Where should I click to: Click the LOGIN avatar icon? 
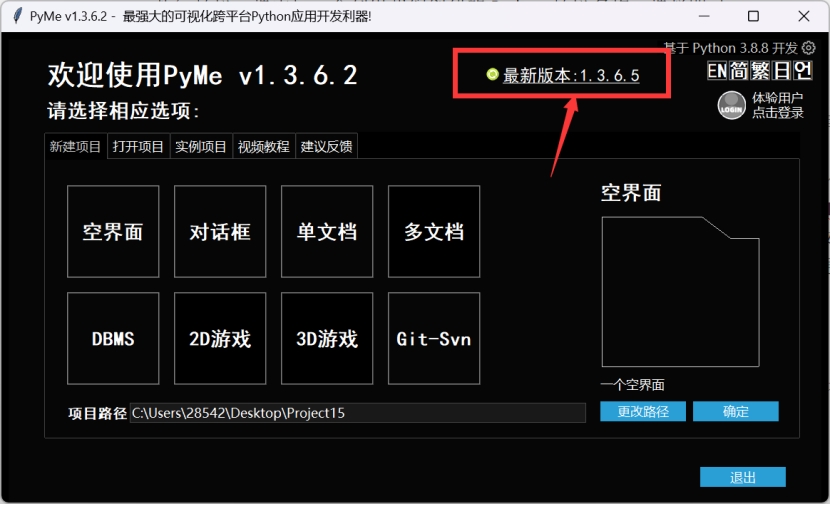pos(732,105)
